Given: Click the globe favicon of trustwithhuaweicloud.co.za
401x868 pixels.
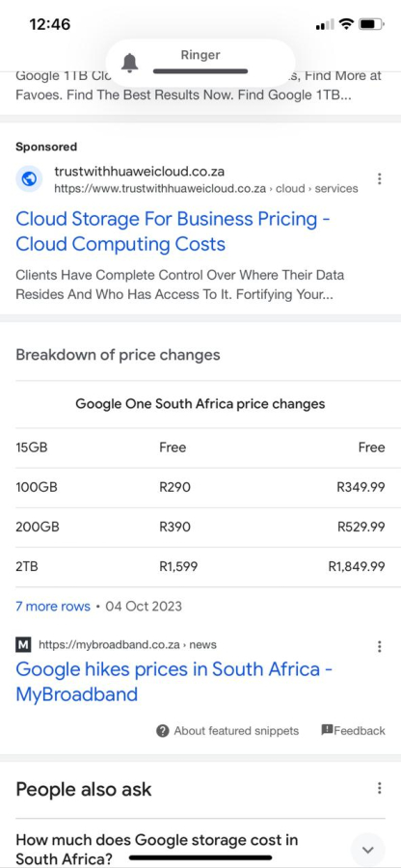Looking at the screenshot, I should 30,178.
